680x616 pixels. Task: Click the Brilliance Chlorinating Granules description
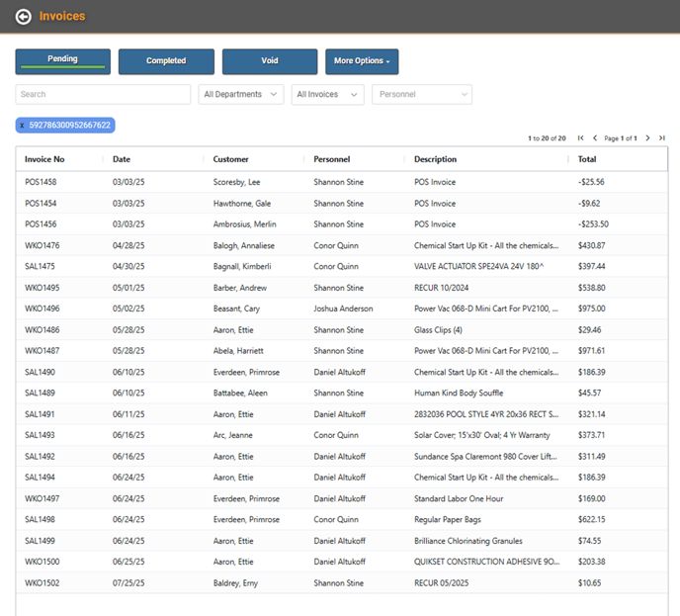tap(467, 541)
